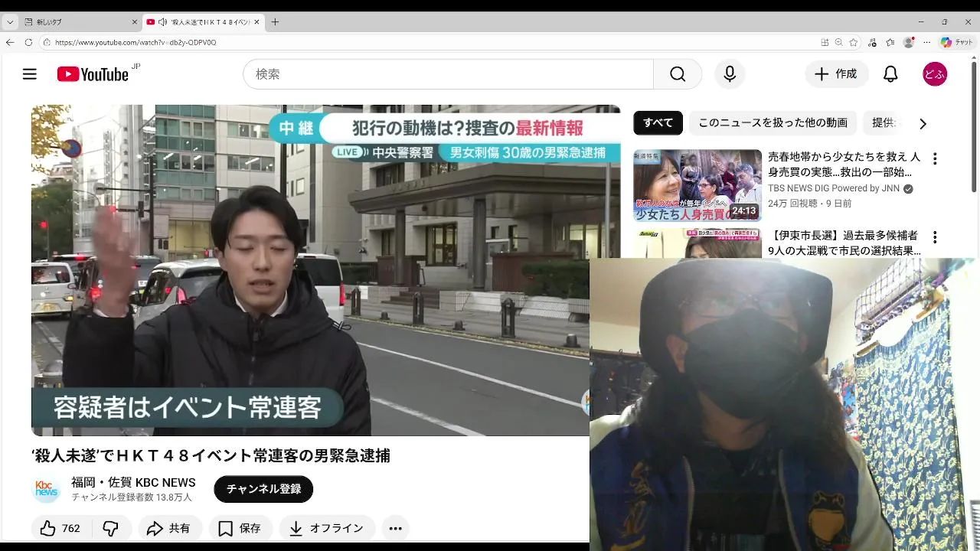
Task: Like the video with thumbs-up 762
Action: (60, 528)
